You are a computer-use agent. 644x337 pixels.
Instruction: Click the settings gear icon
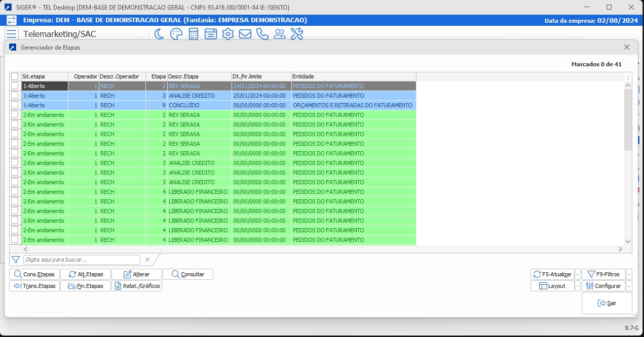click(228, 34)
